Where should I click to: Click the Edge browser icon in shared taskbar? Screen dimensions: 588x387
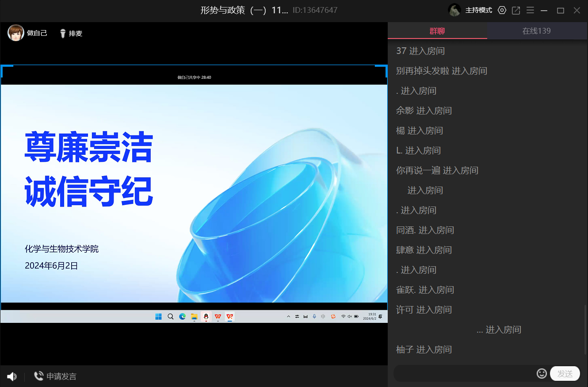click(x=182, y=317)
